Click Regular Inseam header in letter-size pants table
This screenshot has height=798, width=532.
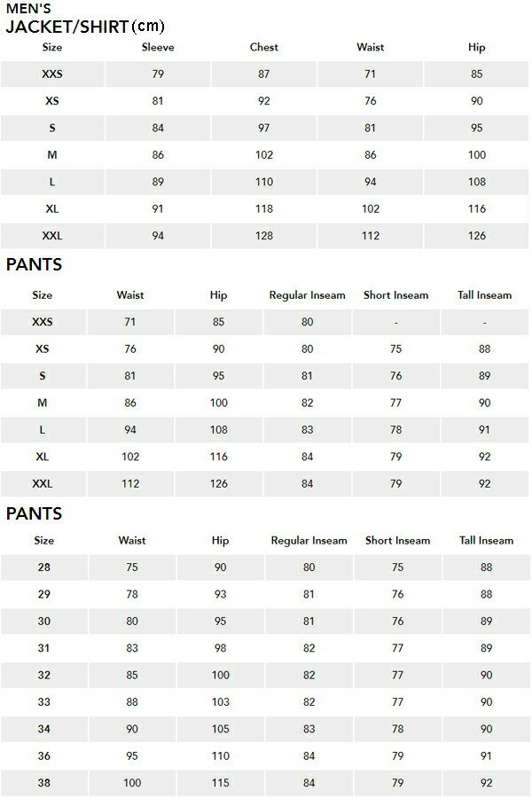(307, 295)
